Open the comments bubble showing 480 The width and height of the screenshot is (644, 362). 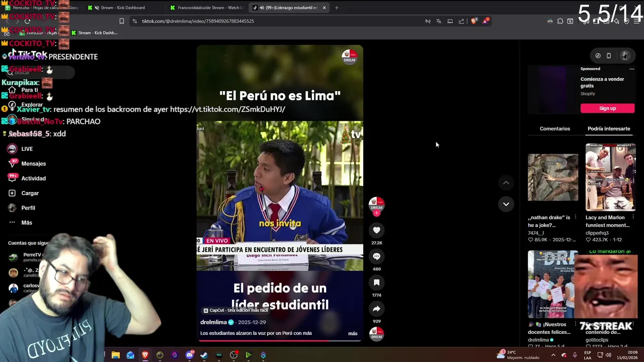(376, 256)
